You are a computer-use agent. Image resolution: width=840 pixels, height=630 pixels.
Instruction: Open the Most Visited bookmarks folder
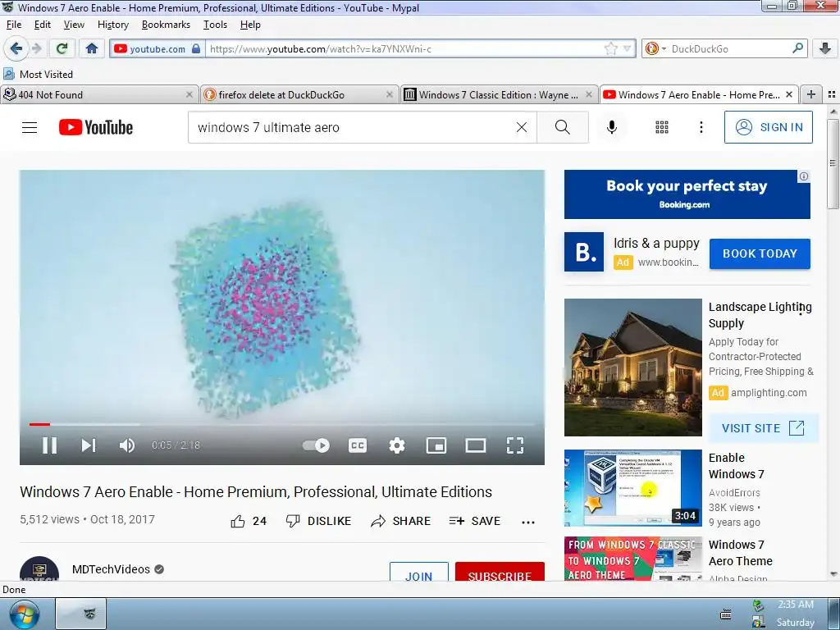click(x=38, y=74)
